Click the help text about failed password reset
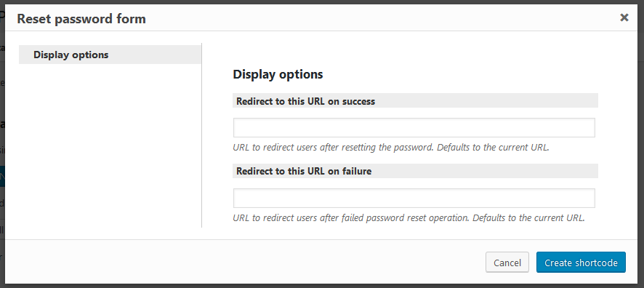Screen dimensions: 644x288 pyautogui.click(x=408, y=217)
